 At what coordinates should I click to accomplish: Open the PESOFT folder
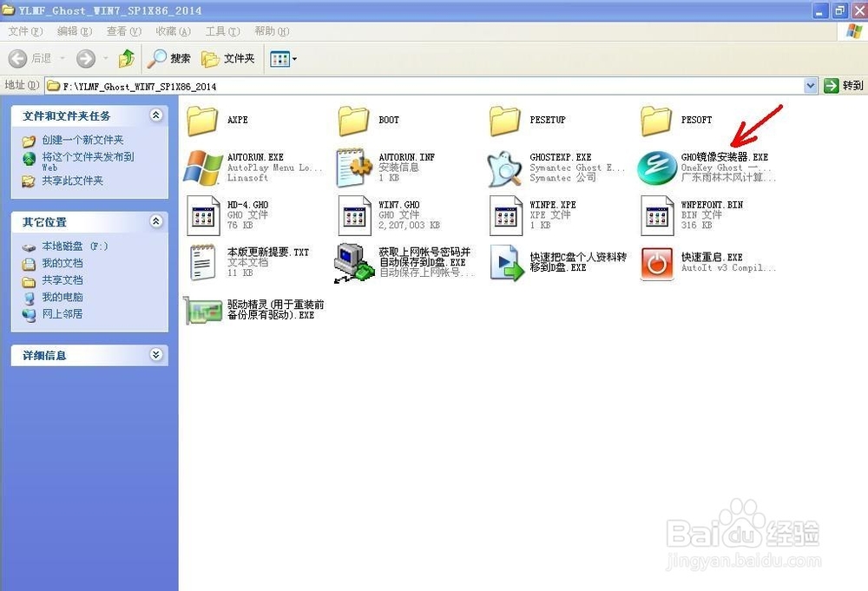656,121
